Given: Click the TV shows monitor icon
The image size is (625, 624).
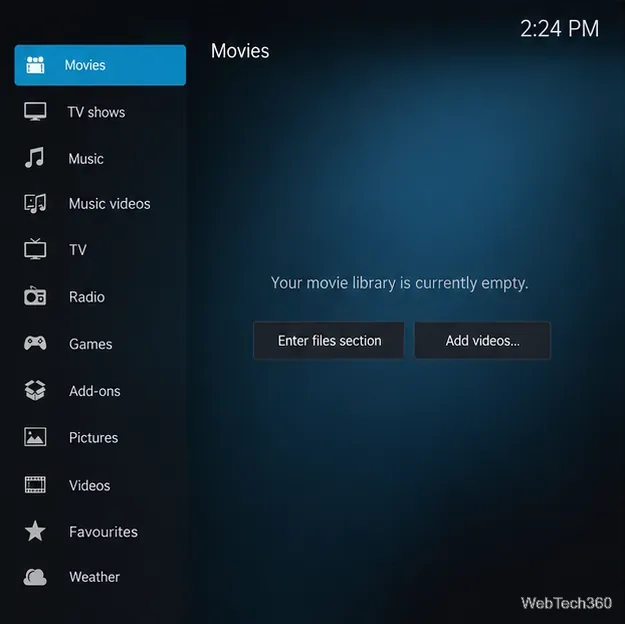Looking at the screenshot, I should (35, 112).
